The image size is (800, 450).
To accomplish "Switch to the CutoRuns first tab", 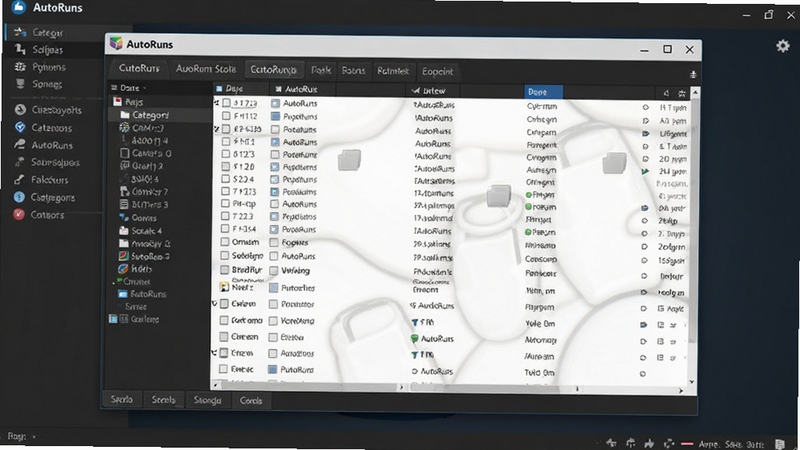I will pyautogui.click(x=139, y=68).
